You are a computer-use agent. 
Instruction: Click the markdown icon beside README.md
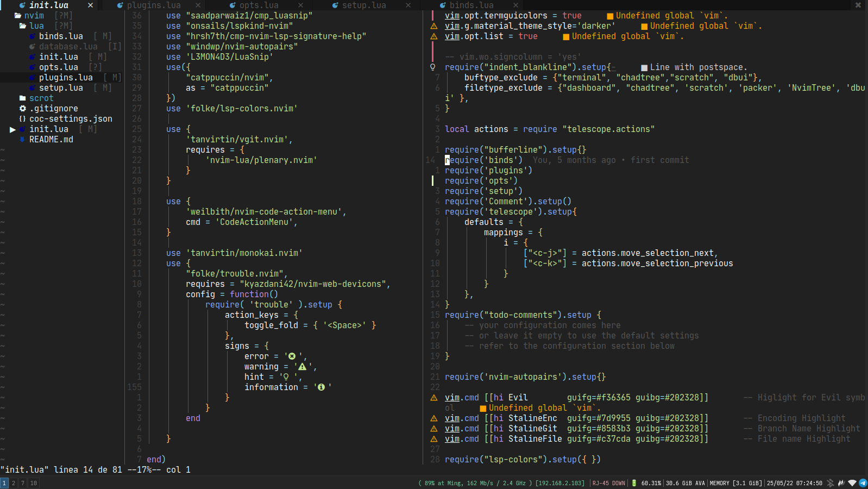tap(22, 139)
